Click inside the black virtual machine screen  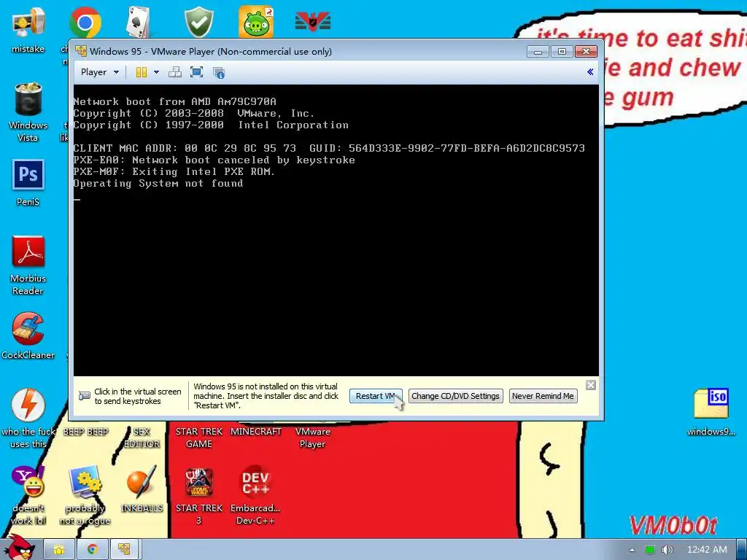336,230
